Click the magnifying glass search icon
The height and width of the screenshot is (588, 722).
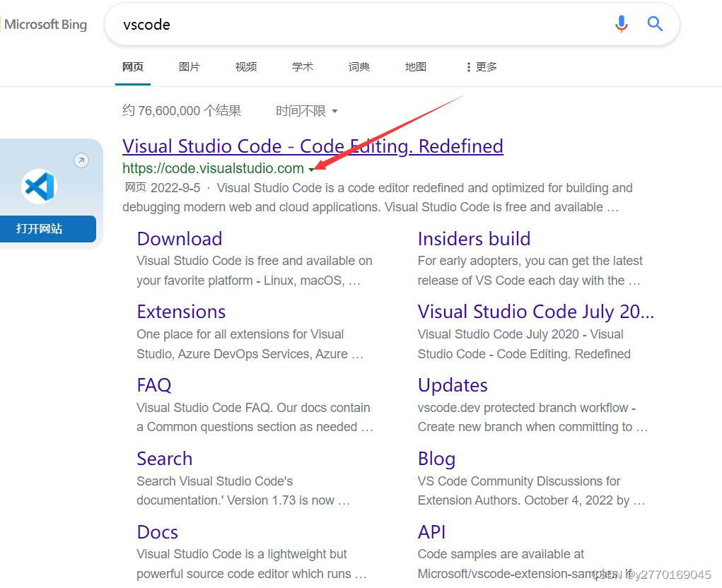tap(655, 23)
